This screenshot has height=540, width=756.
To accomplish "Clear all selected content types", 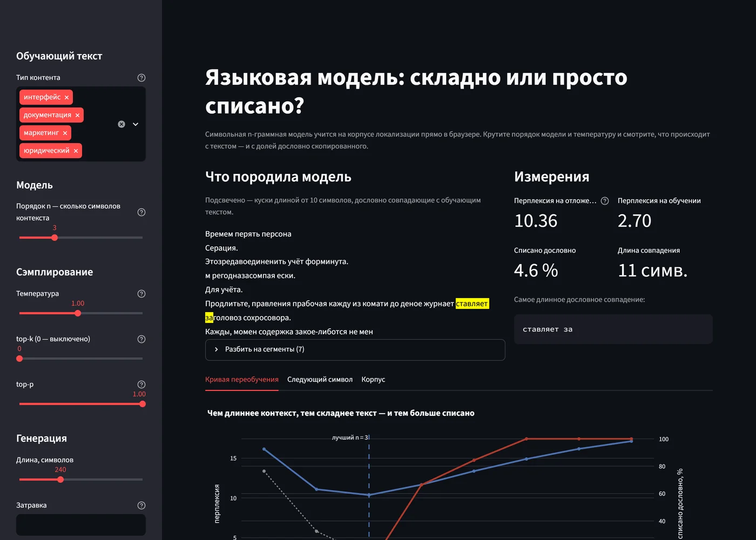I will click(122, 124).
